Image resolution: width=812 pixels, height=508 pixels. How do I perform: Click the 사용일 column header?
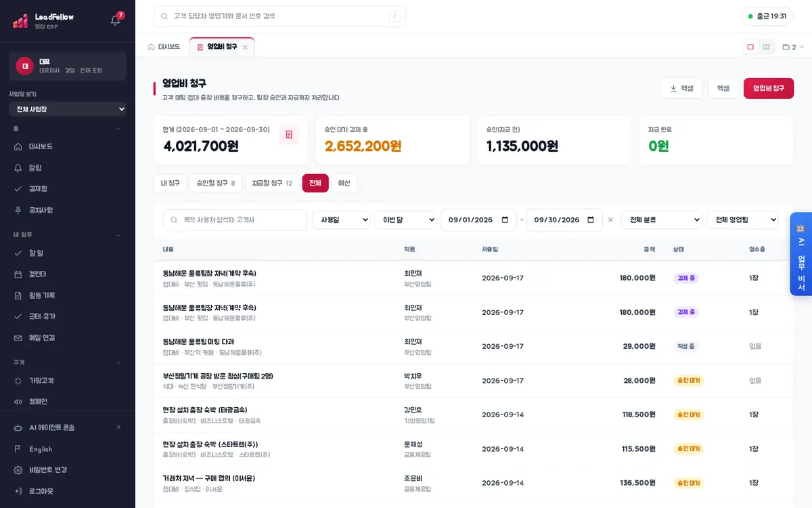coord(490,249)
